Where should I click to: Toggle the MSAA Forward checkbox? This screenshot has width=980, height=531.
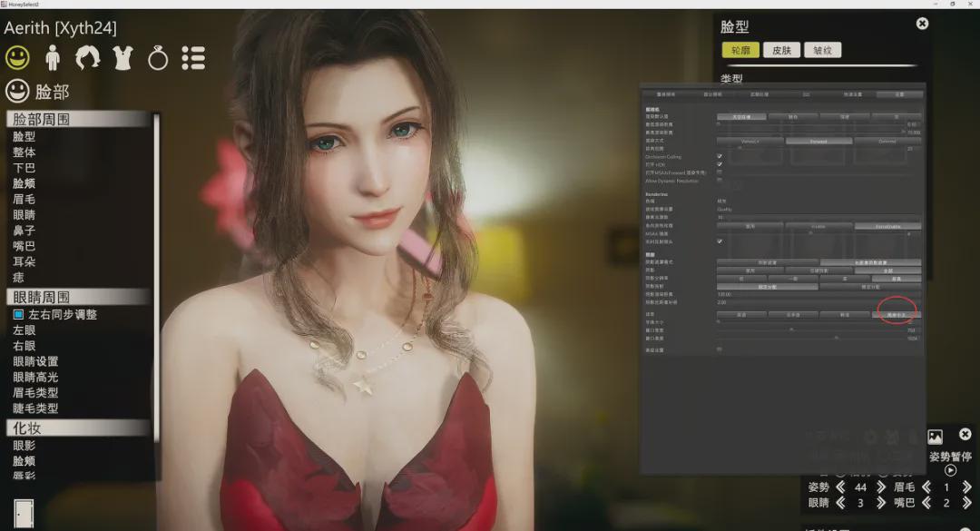tap(720, 172)
